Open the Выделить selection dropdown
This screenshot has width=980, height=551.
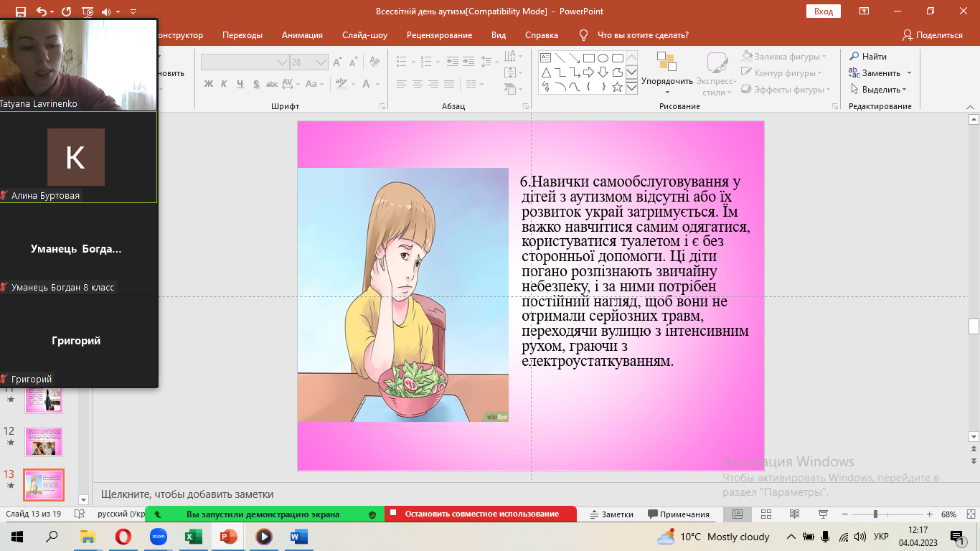[x=879, y=90]
